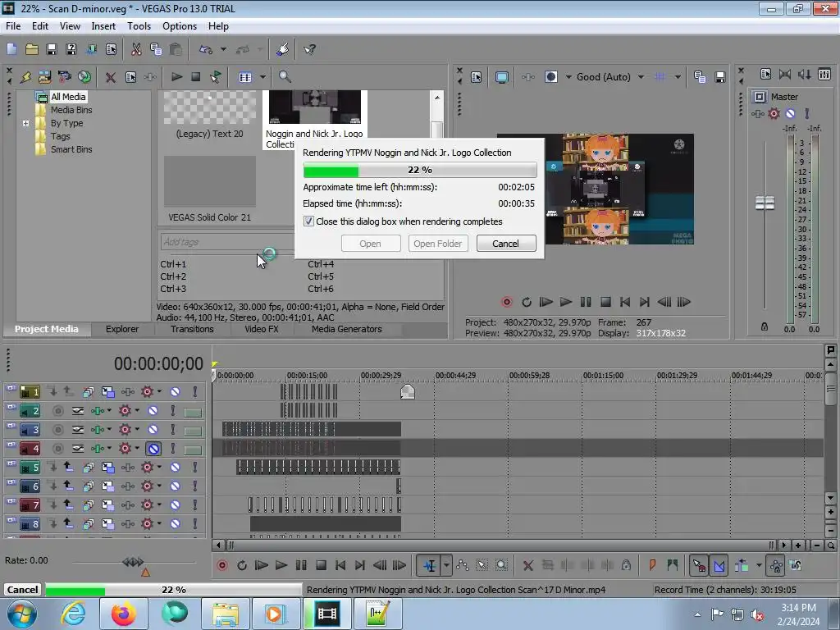Open the File menu

(13, 26)
